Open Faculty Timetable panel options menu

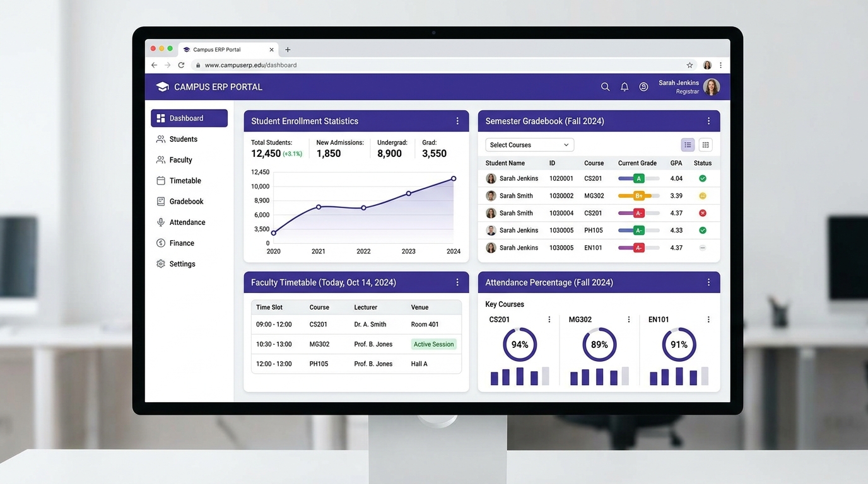tap(457, 282)
